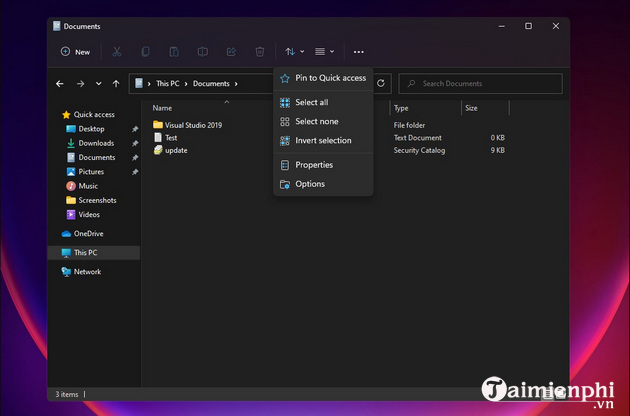
Task: Click the Text Document type cell
Action: (417, 138)
